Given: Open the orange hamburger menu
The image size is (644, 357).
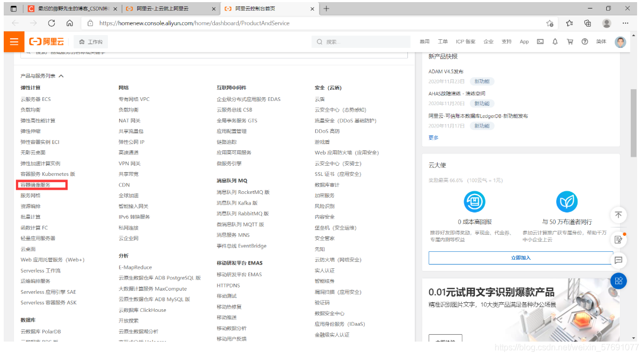Looking at the screenshot, I should coord(14,41).
